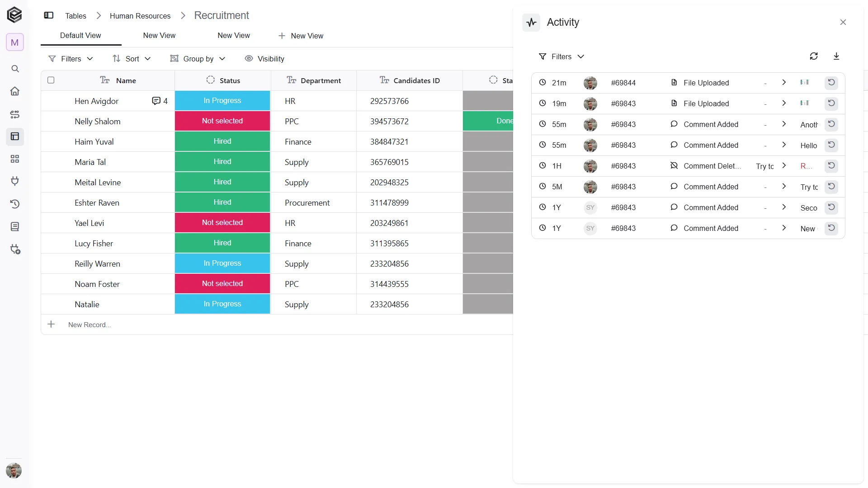Image resolution: width=868 pixels, height=488 pixels.
Task: Open the dashboard grid icon in the sidebar
Action: (x=15, y=159)
